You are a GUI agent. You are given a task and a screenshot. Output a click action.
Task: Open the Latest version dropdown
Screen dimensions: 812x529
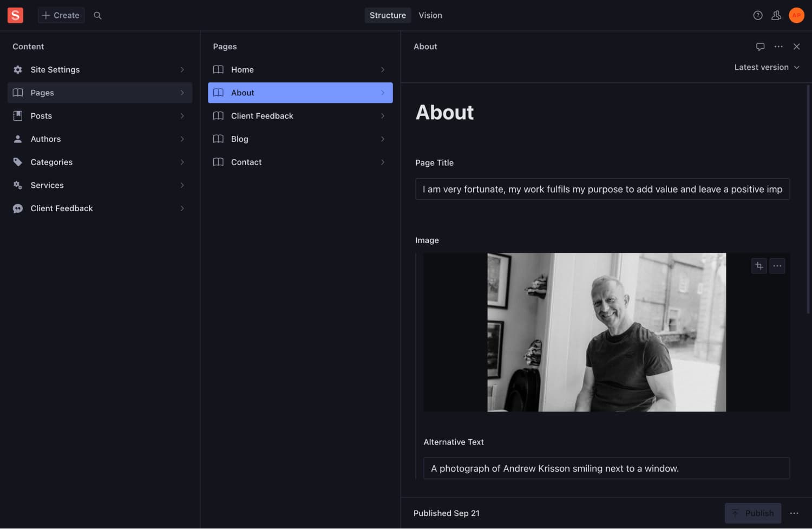[767, 67]
